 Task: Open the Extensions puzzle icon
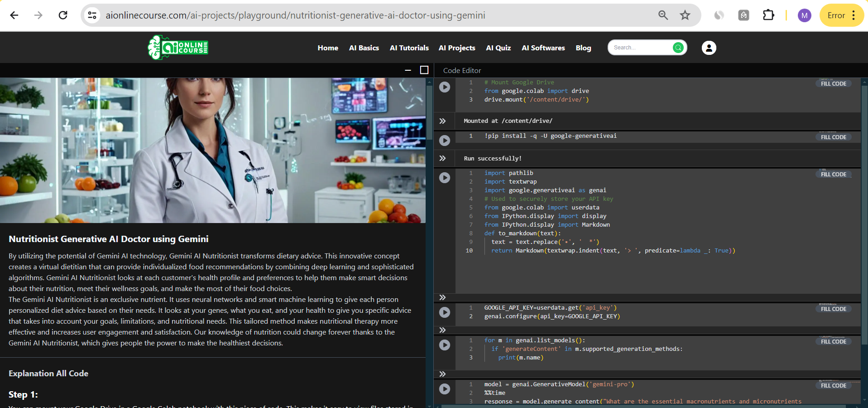pos(768,15)
